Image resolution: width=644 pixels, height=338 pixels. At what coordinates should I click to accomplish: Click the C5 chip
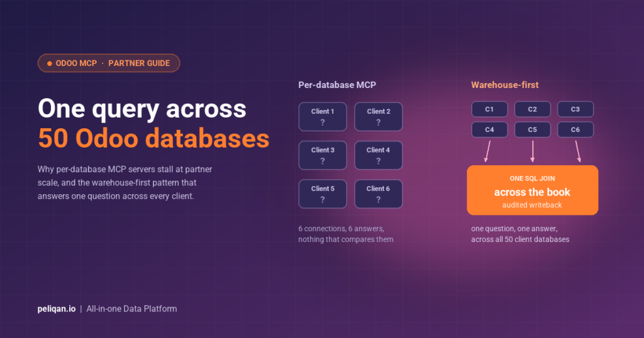click(x=532, y=129)
